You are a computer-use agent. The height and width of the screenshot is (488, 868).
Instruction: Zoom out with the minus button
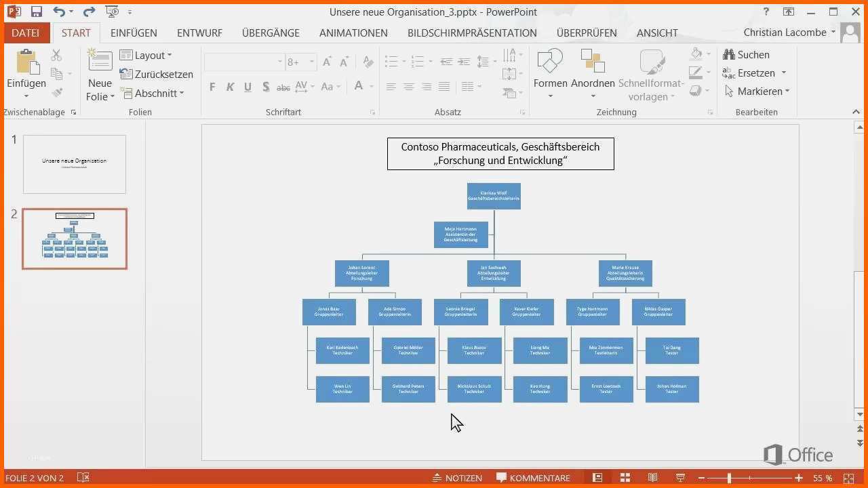coord(702,478)
